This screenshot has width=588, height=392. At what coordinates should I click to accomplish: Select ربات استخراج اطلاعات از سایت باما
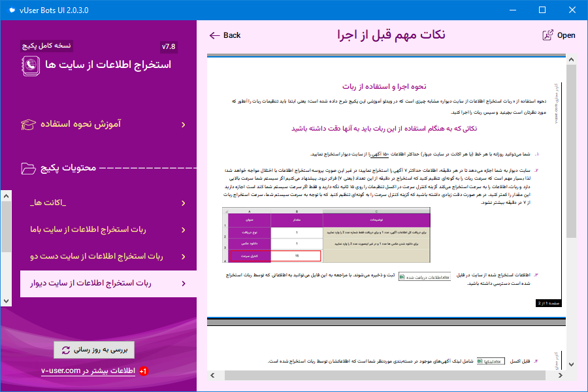(x=108, y=229)
